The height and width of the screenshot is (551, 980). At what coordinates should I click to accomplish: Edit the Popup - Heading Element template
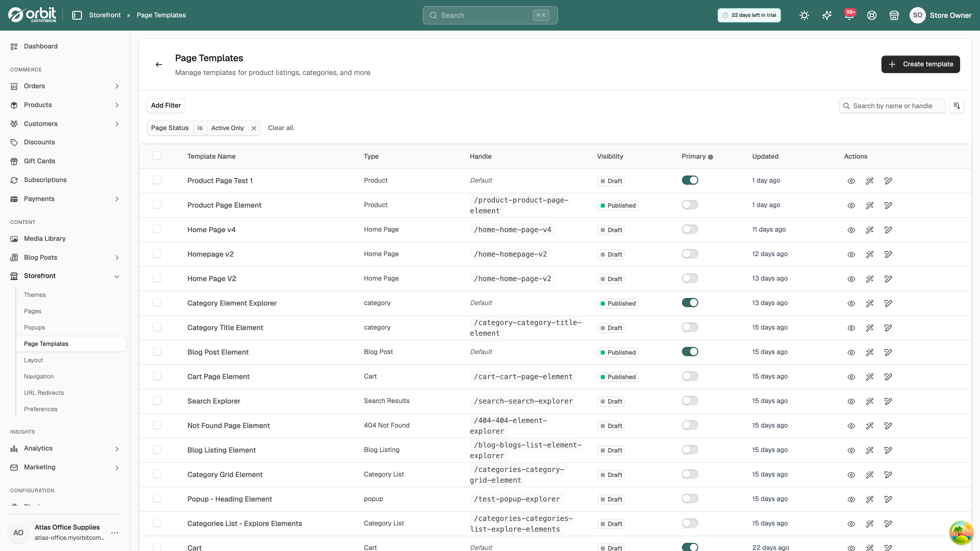click(x=888, y=499)
